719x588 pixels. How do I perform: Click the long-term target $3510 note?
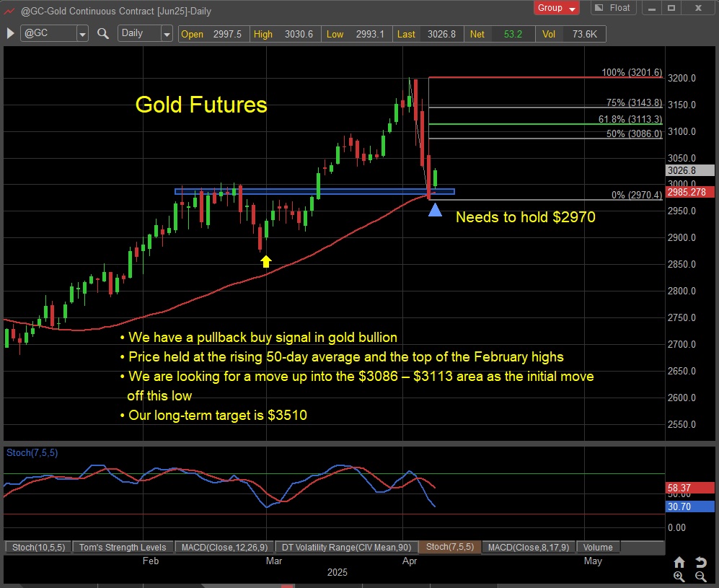[x=213, y=415]
